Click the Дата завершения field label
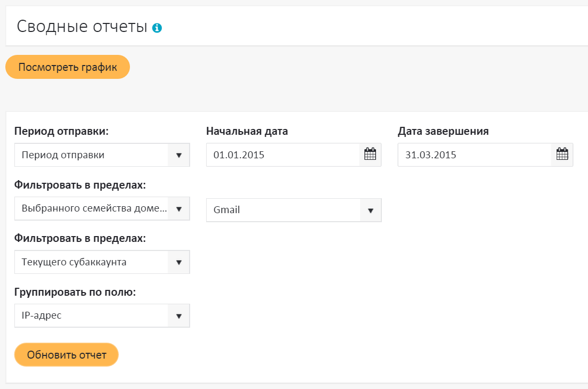The image size is (588, 389). coord(443,131)
